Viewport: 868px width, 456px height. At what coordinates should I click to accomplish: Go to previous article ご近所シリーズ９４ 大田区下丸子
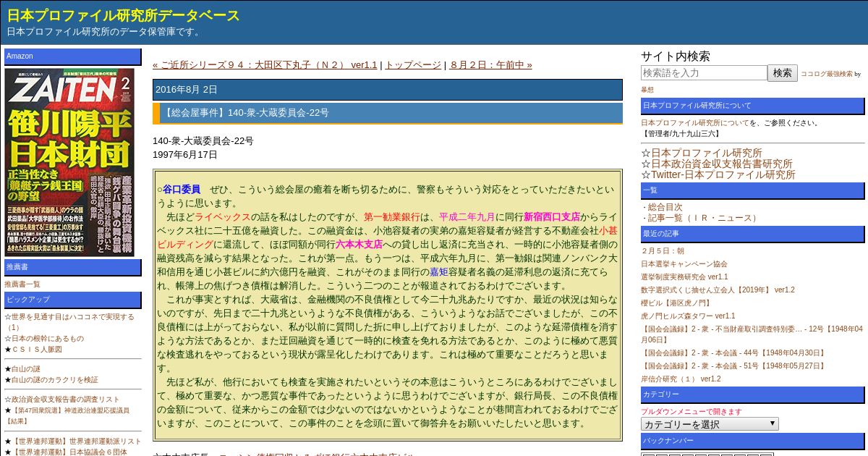[265, 65]
